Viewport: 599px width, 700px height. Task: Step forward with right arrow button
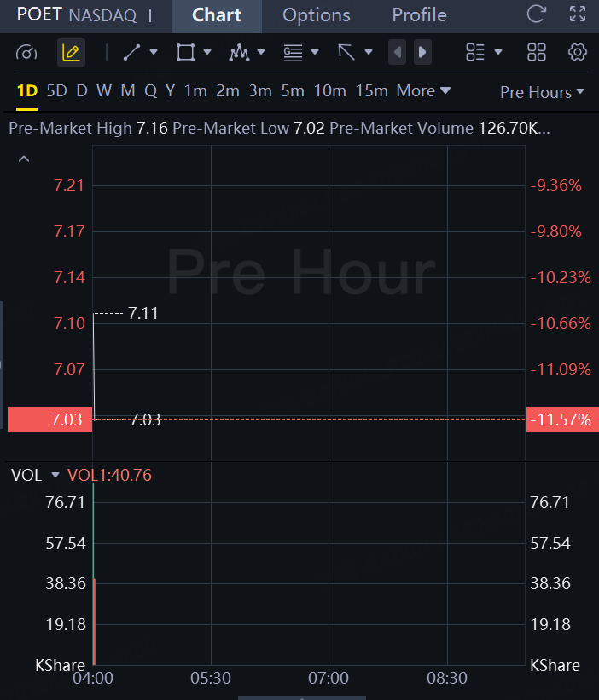point(422,52)
